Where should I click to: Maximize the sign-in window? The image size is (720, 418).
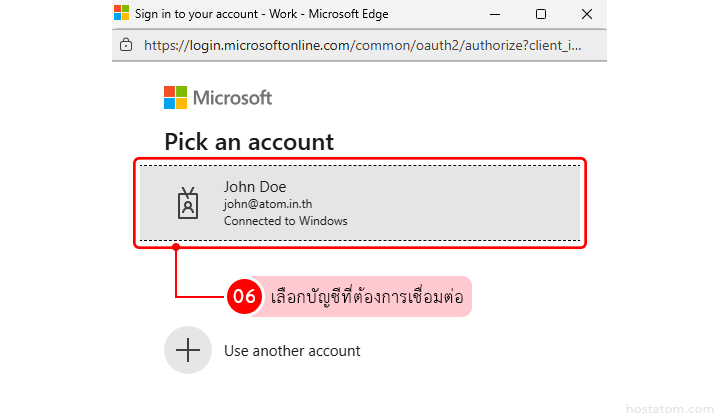pos(541,14)
